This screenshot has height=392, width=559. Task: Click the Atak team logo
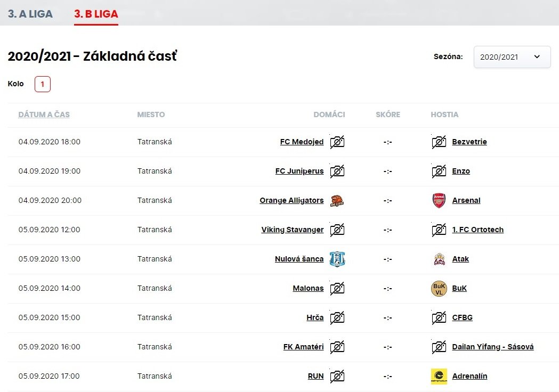coord(439,259)
